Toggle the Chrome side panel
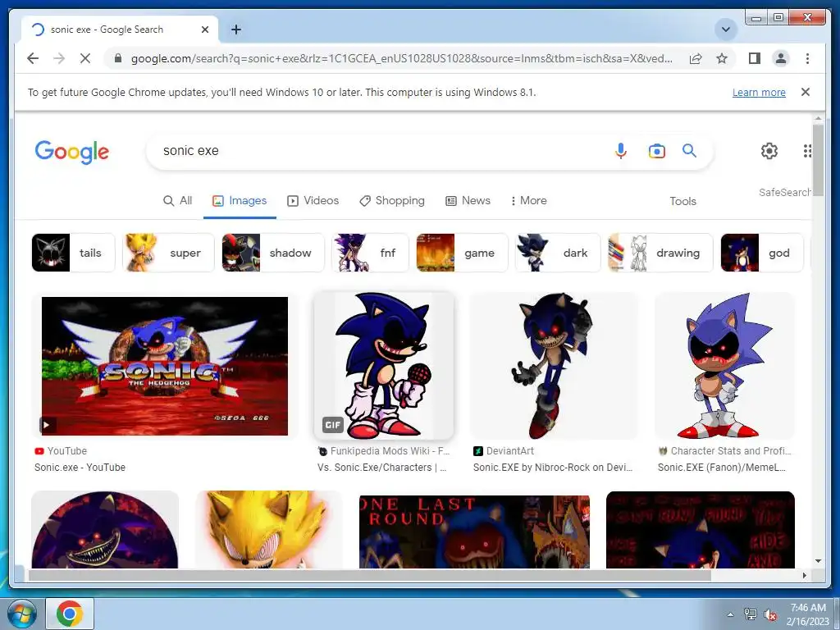This screenshot has width=840, height=630. coord(755,58)
